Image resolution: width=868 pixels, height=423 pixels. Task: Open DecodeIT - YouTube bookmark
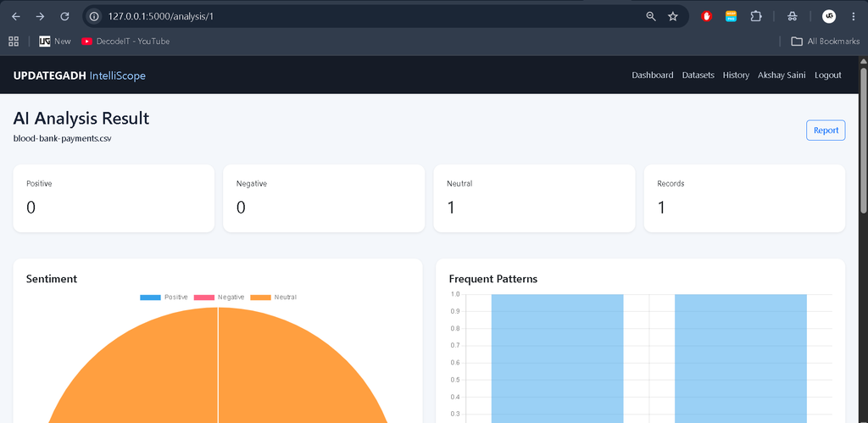[125, 41]
